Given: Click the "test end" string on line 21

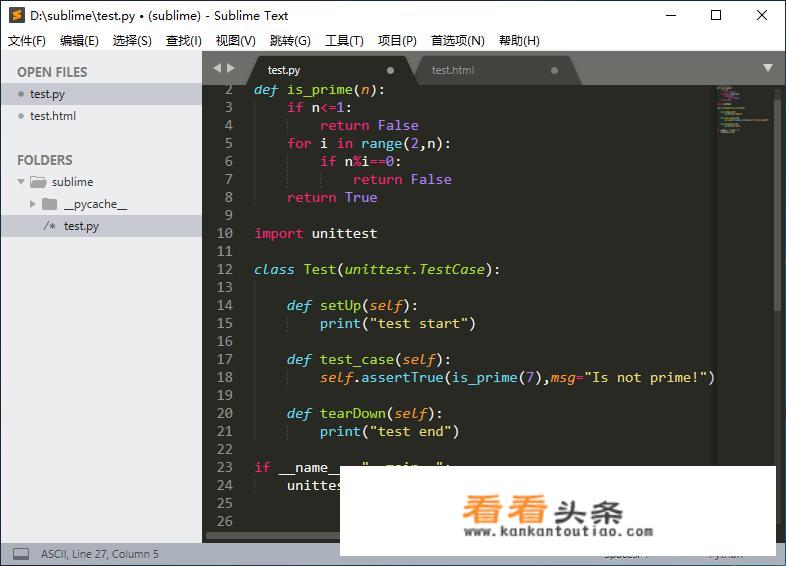Looking at the screenshot, I should [411, 432].
